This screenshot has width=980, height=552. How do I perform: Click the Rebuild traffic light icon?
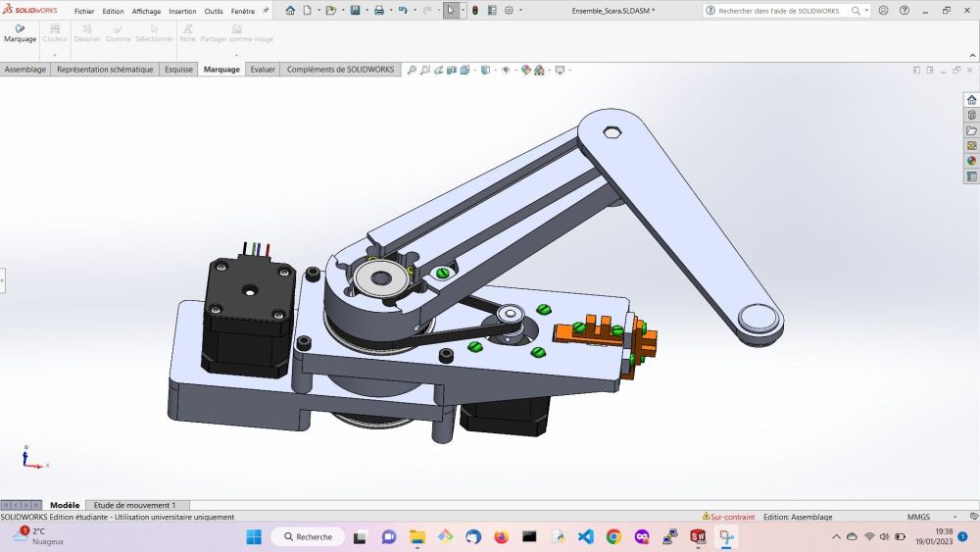click(x=474, y=11)
